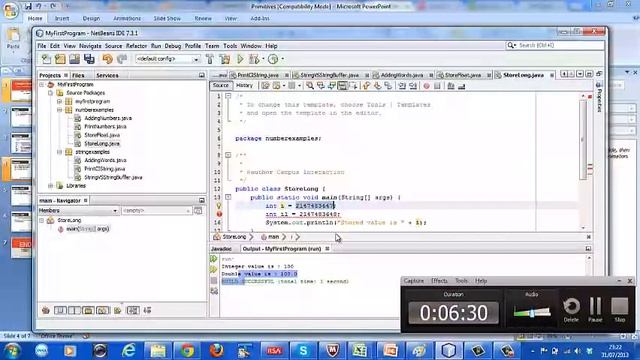
Task: Switch to the AddingWords.java editor tab
Action: pyautogui.click(x=402, y=75)
